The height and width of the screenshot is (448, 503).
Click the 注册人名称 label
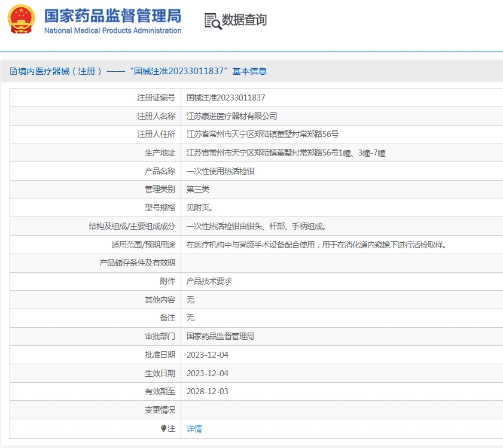pyautogui.click(x=156, y=116)
